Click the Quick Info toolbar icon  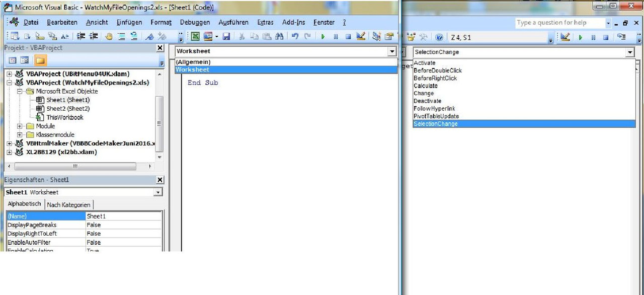click(x=40, y=36)
